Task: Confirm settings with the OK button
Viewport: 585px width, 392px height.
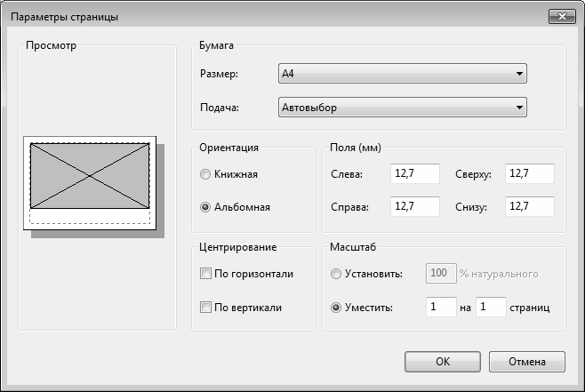Action: point(443,362)
